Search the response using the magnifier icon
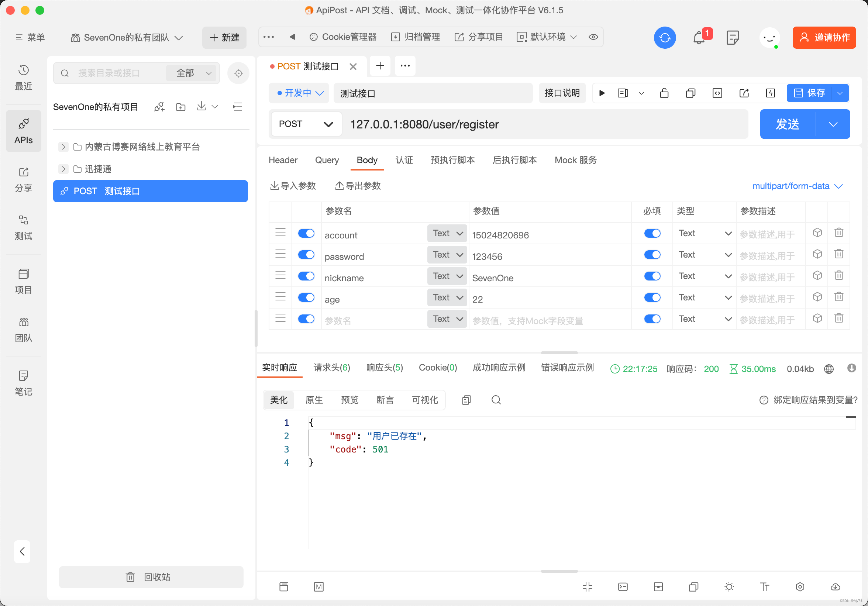Image resolution: width=868 pixels, height=606 pixels. coord(496,400)
